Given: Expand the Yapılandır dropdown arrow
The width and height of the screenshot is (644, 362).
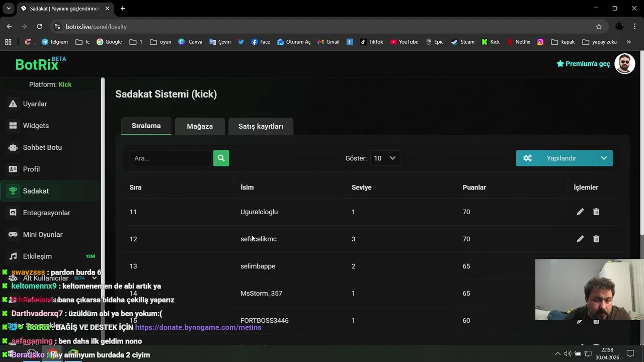Looking at the screenshot, I should click(x=604, y=158).
